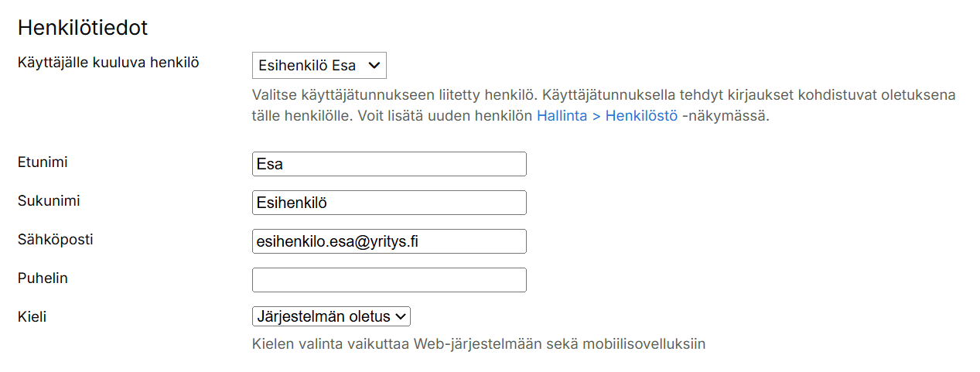Click the Henkilötiedot section heading

(x=83, y=28)
